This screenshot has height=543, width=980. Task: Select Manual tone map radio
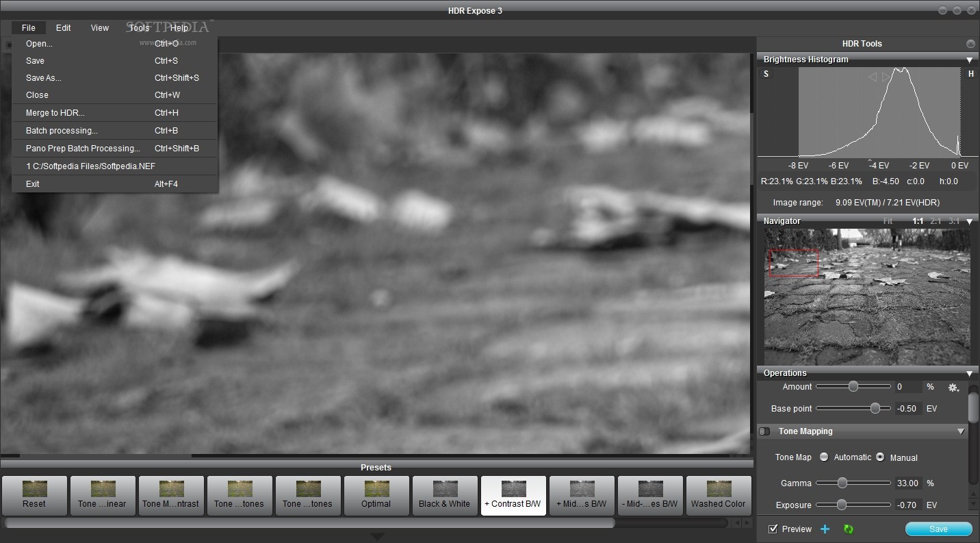(880, 457)
